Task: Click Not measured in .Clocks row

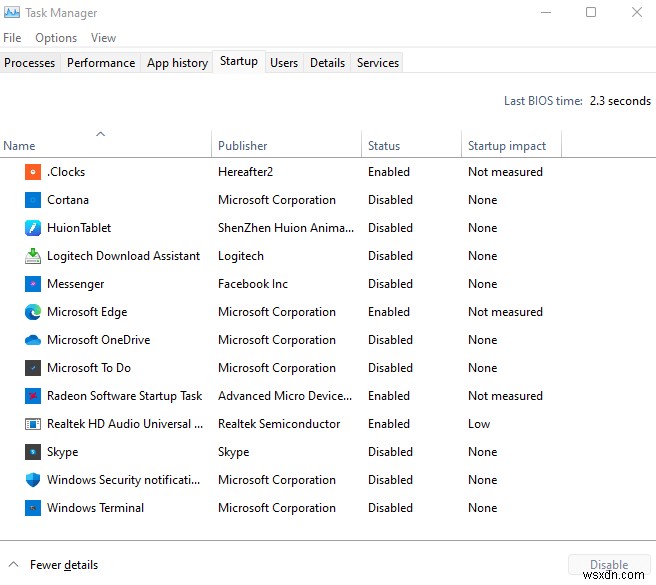Action: pos(505,172)
